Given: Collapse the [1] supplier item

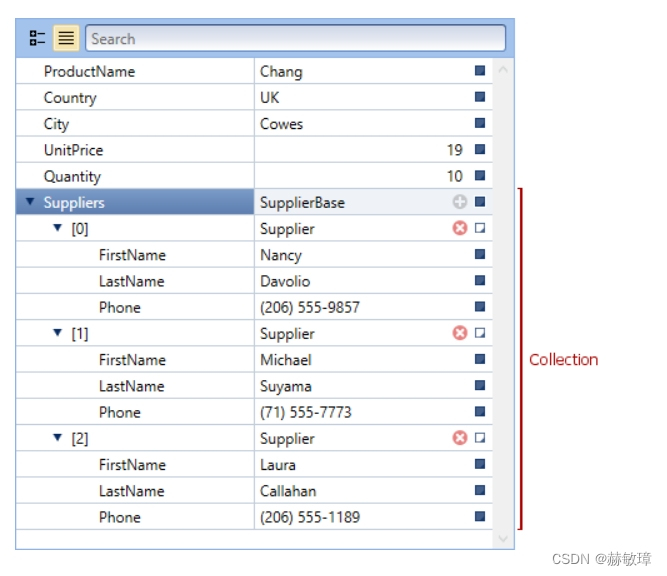Looking at the screenshot, I should tap(57, 332).
